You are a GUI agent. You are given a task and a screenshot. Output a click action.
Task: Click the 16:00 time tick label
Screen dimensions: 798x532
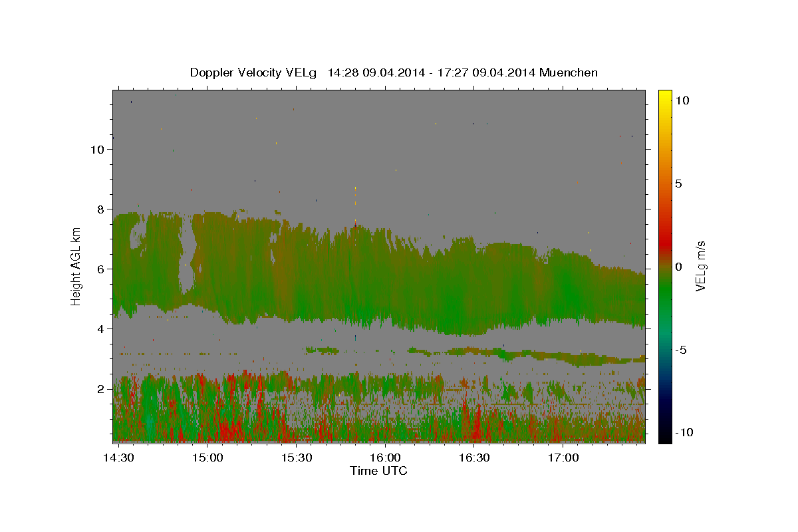385,458
